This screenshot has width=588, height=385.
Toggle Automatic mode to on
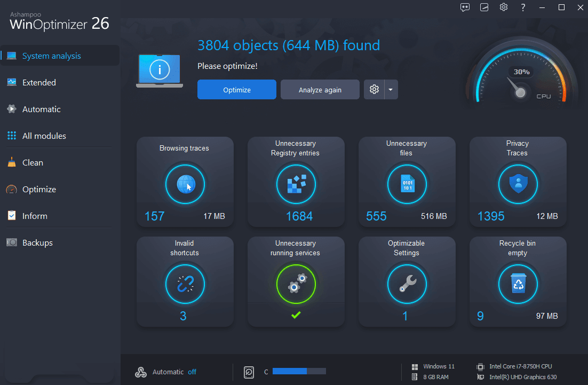pos(192,372)
